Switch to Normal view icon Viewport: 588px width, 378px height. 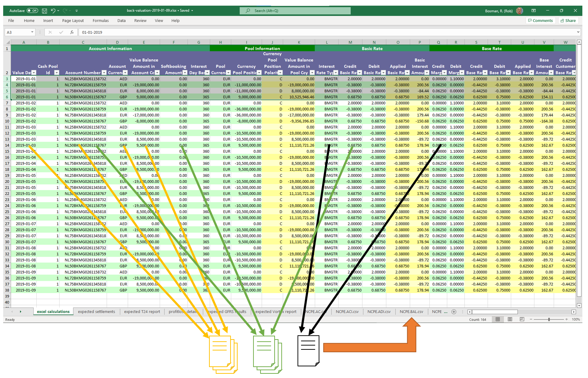coord(498,319)
